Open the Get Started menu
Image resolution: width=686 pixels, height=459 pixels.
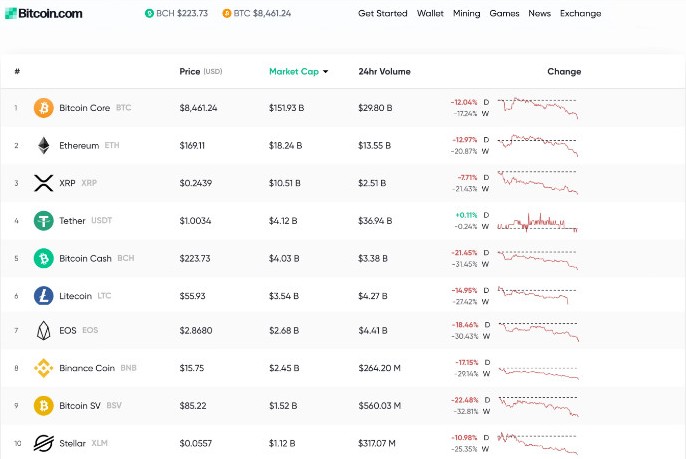pos(383,14)
